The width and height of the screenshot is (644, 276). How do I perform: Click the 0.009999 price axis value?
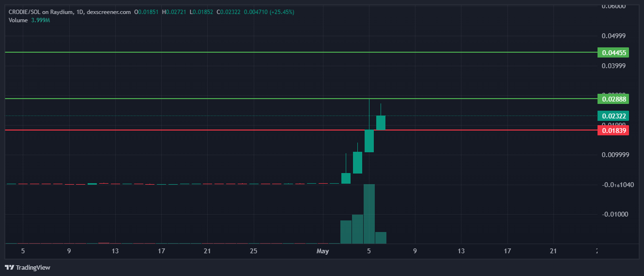[x=613, y=155]
